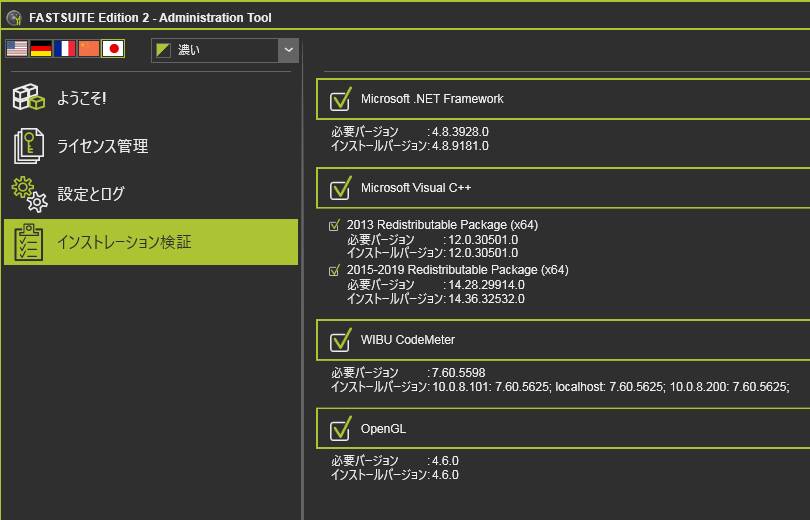
Task: Toggle the Microsoft .NET Framework checkmark
Action: [340, 99]
